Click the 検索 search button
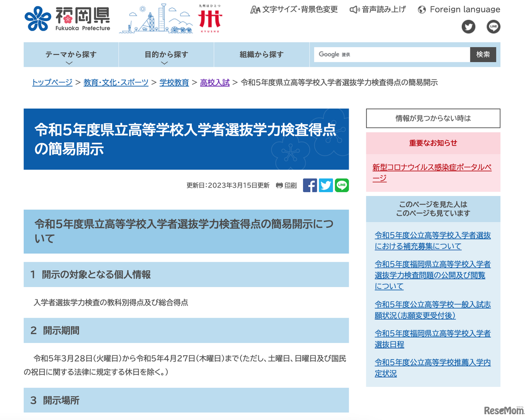This screenshot has height=420, width=530. click(483, 55)
